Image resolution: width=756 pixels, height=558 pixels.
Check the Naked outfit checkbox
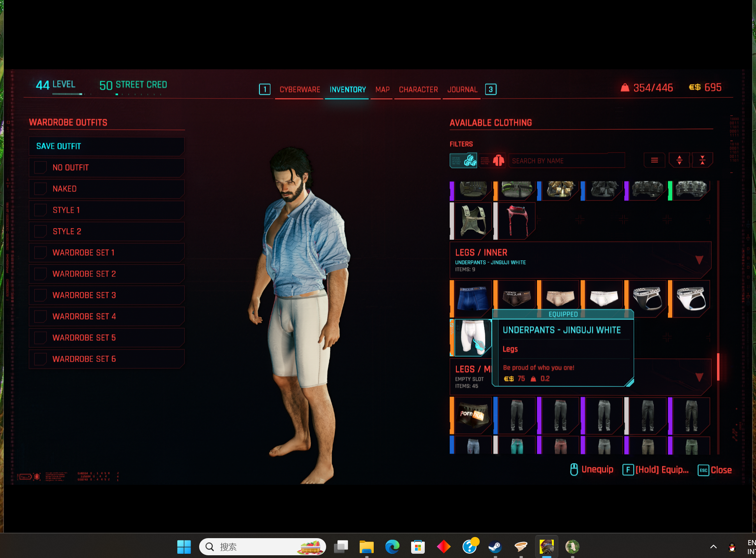point(41,189)
